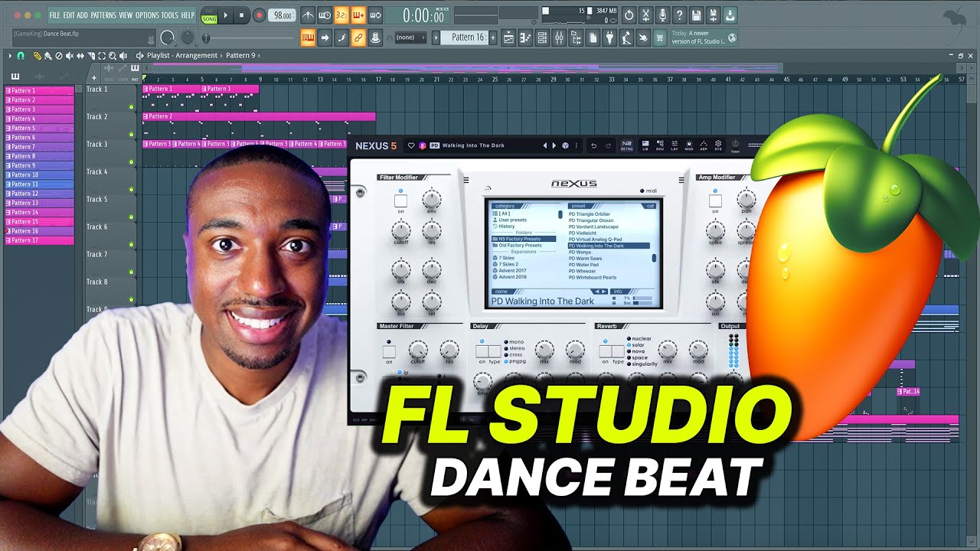Toggle the link/multilink controllers button
This screenshot has height=551, width=980.
point(358,37)
